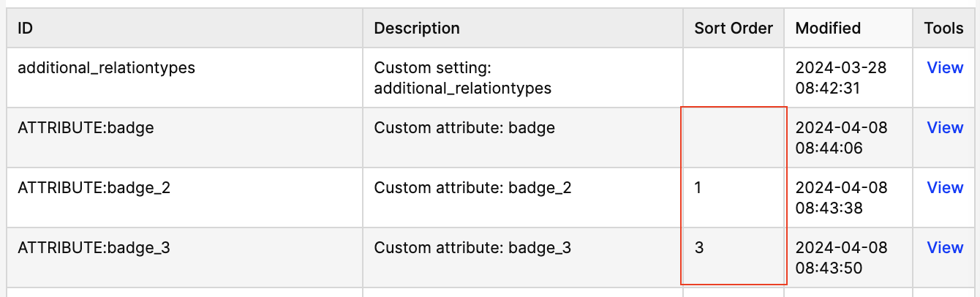The width and height of the screenshot is (980, 297).
Task: Click the empty sort order cell for ATTRIBUTE:badge
Action: 734,138
